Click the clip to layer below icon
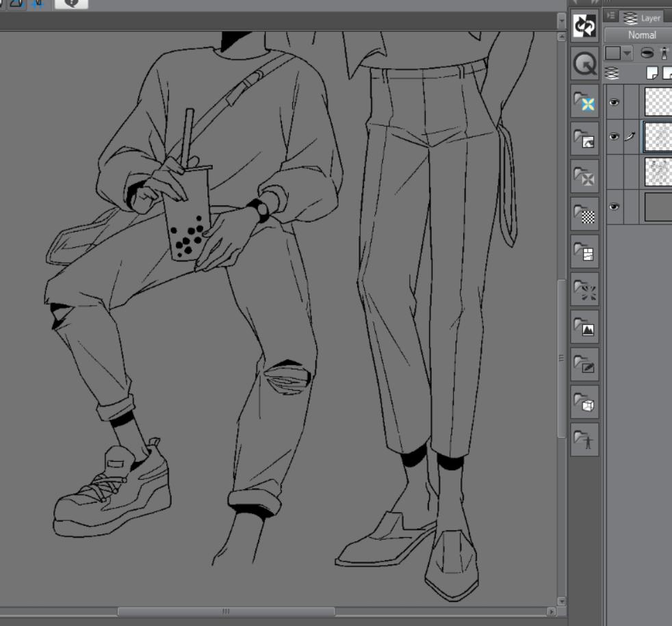 pyautogui.click(x=647, y=53)
